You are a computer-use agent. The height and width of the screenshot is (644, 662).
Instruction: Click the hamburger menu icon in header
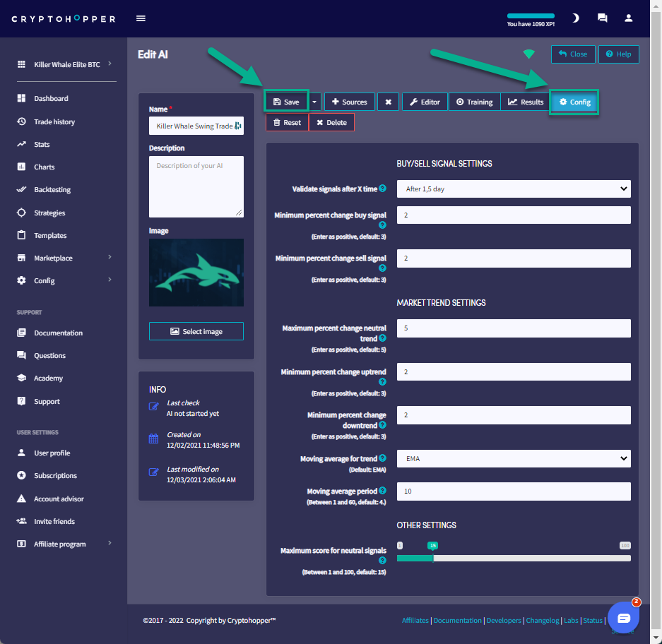(141, 18)
